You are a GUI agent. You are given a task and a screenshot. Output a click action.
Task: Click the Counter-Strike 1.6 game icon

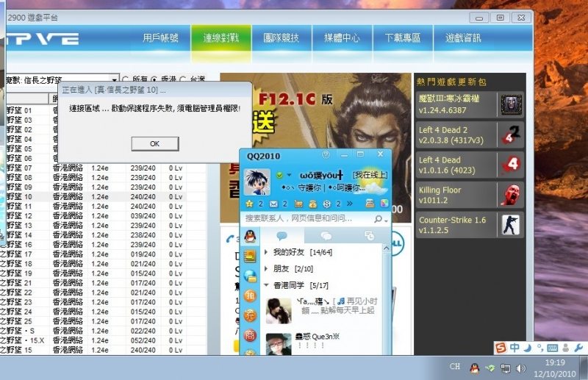click(512, 225)
